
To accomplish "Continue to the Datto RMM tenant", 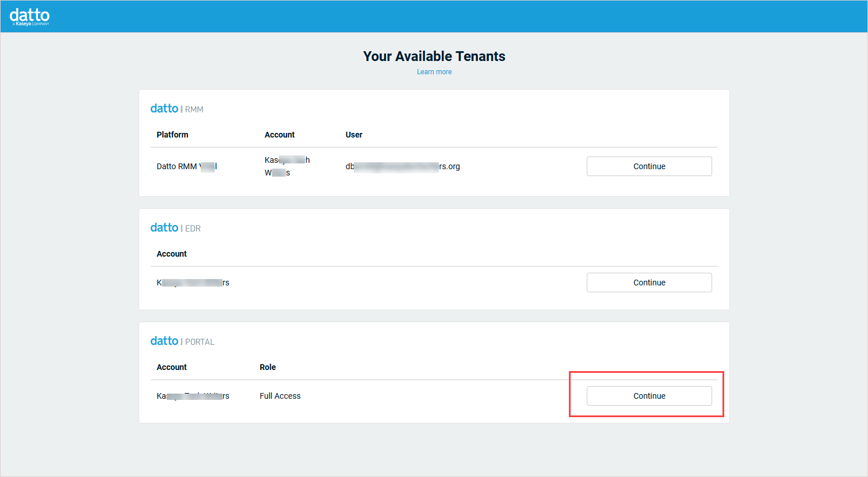I will 649,166.
